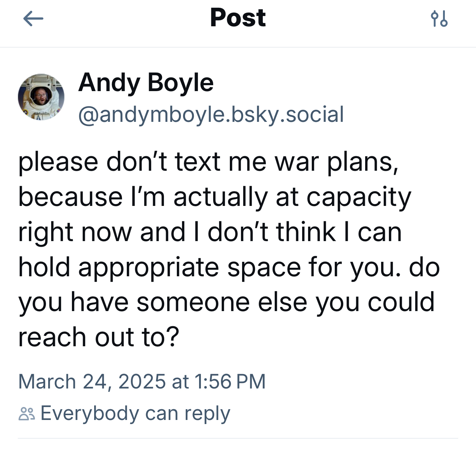Image resolution: width=476 pixels, height=457 pixels.
Task: Click "right now" in the post text
Action: pyautogui.click(x=75, y=232)
